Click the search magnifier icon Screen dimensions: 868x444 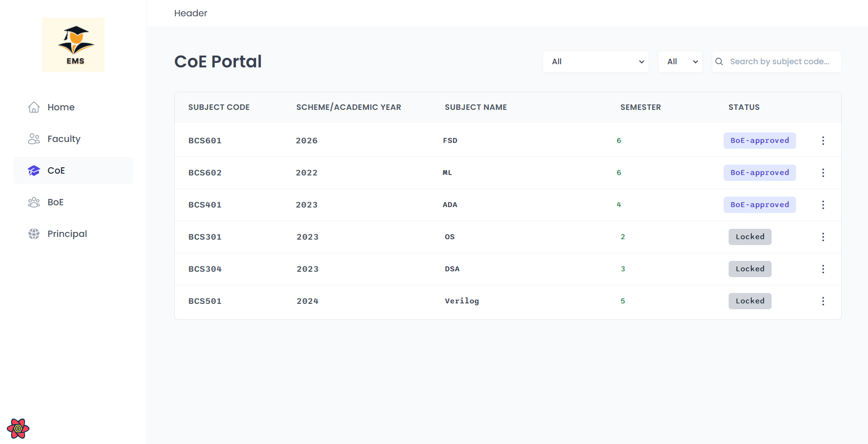719,61
